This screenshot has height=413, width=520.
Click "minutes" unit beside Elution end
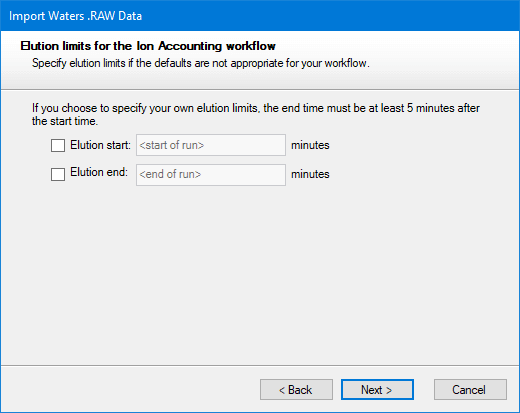310,174
